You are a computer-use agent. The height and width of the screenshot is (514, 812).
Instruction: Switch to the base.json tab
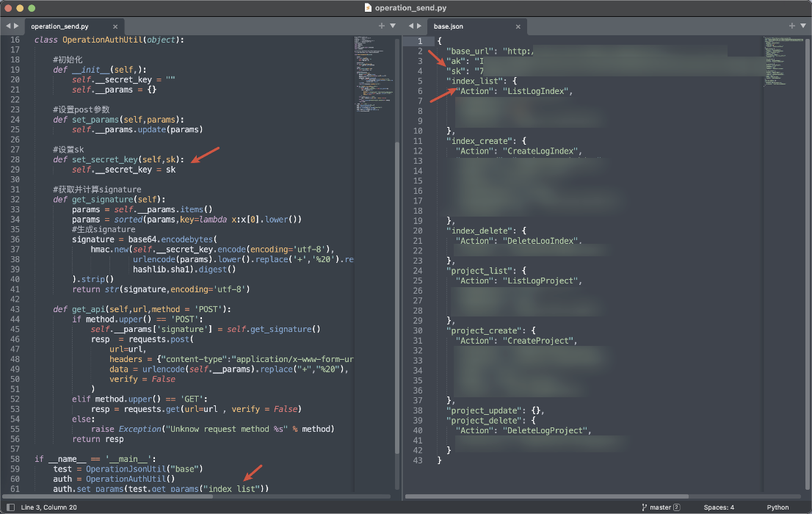click(x=449, y=26)
